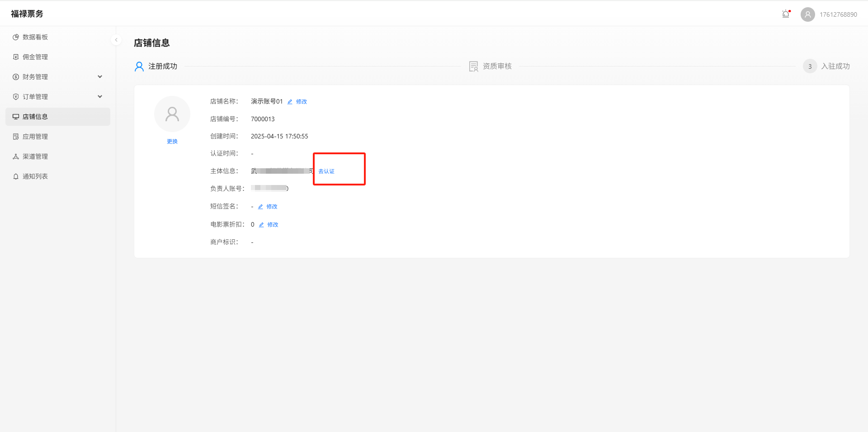Click the 资质审核 step icon
Image resolution: width=868 pixels, height=432 pixels.
pos(473,66)
